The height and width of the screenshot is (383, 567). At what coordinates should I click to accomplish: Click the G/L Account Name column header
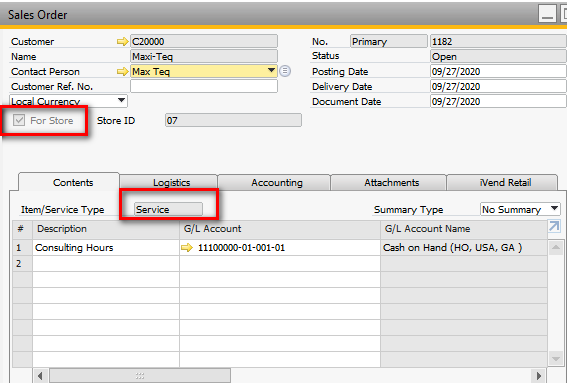tap(464, 229)
